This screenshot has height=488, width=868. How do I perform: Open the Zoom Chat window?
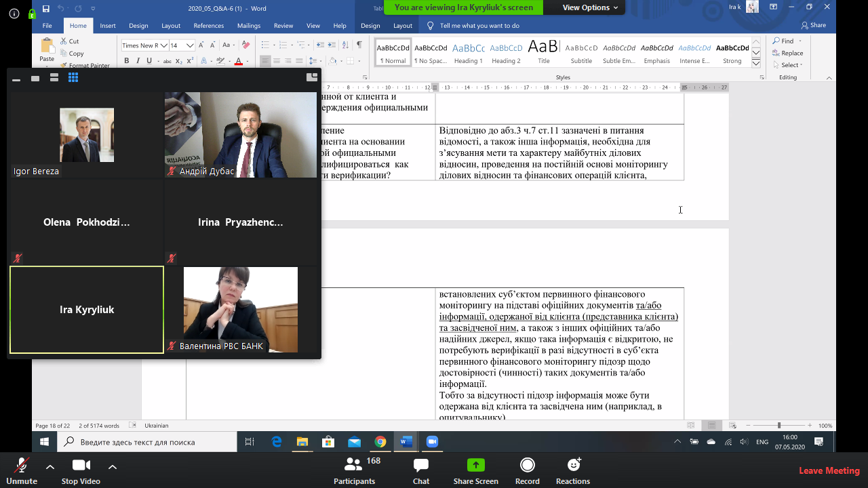tap(421, 469)
